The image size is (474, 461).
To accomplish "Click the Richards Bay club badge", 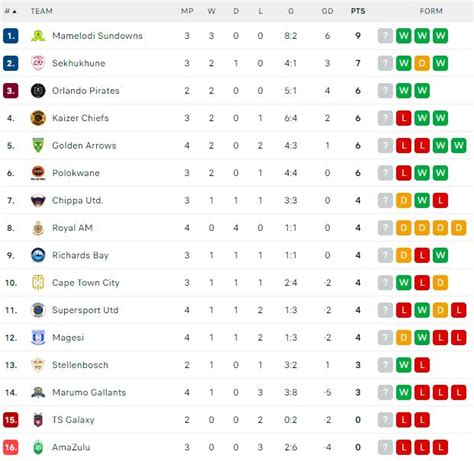I will click(x=38, y=255).
